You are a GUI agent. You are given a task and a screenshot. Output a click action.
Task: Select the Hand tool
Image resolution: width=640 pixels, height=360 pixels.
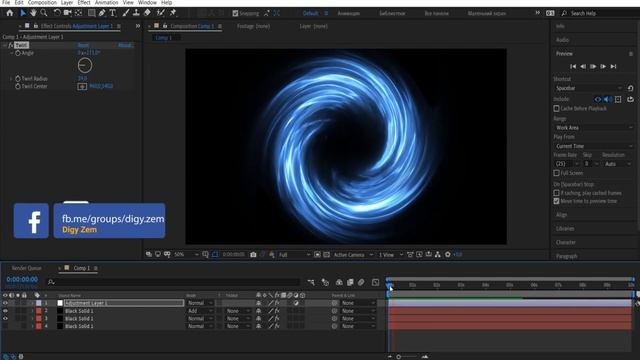[x=33, y=13]
